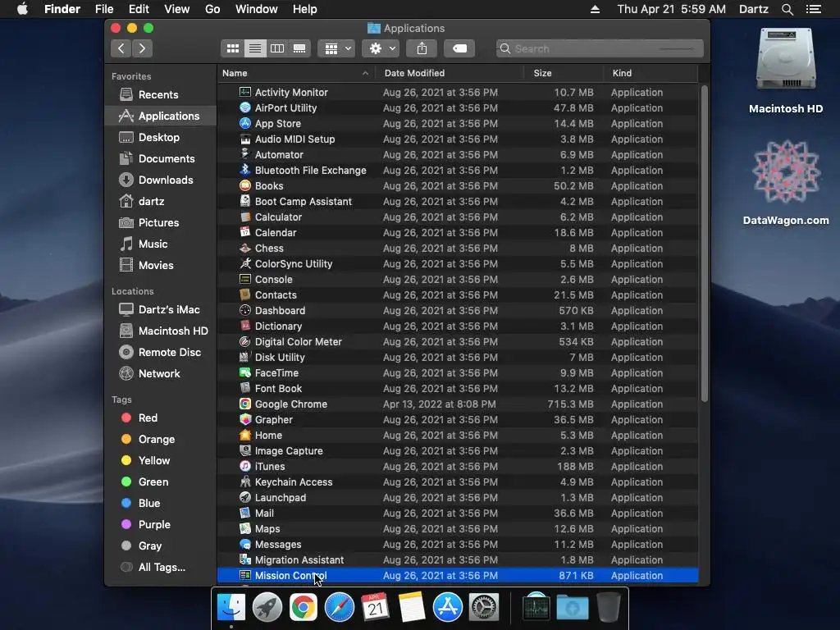Go back with the left chevron button
Viewport: 840px width, 630px height.
121,48
